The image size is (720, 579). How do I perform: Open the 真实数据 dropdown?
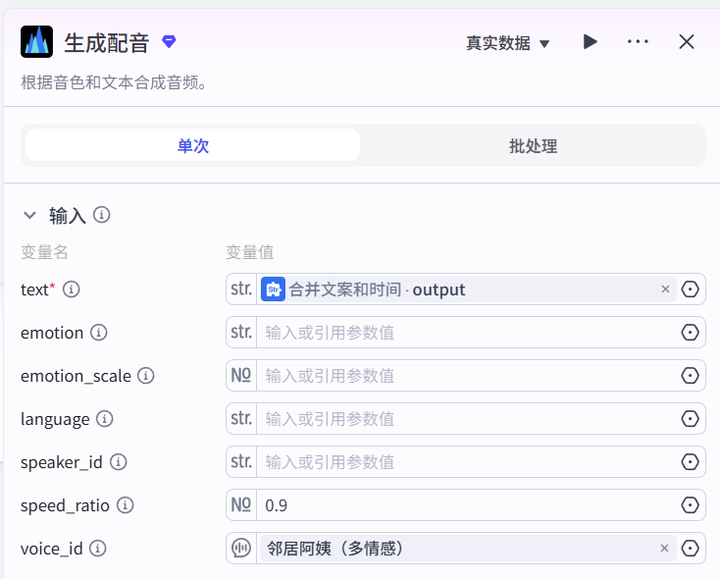[507, 43]
